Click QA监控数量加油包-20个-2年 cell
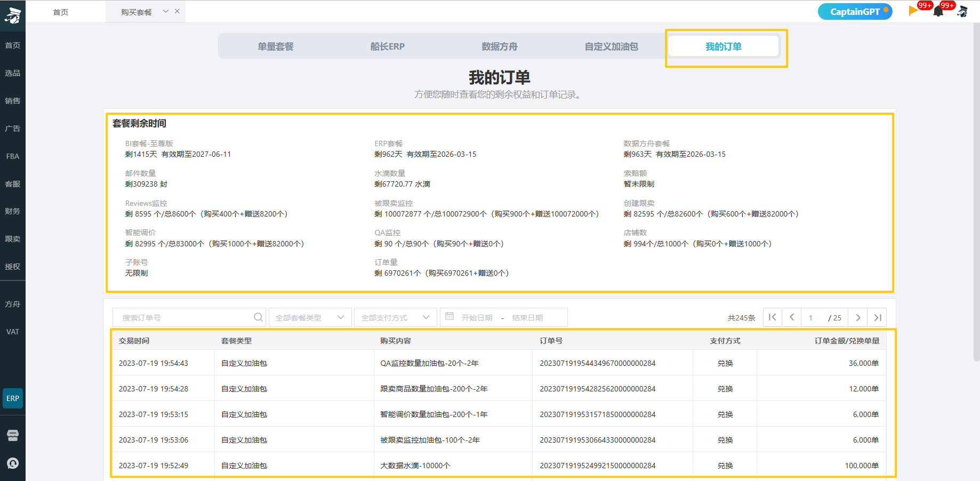Image resolution: width=980 pixels, height=481 pixels. click(x=429, y=363)
